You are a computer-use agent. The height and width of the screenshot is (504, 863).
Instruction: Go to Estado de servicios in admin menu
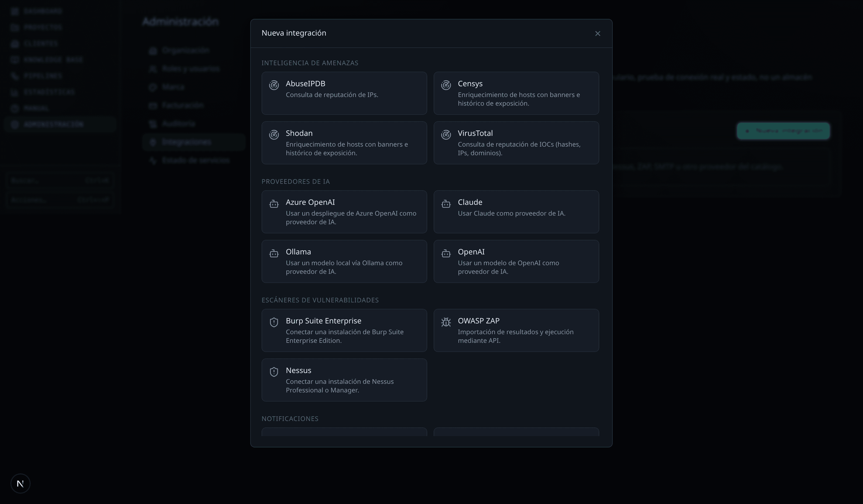click(194, 160)
